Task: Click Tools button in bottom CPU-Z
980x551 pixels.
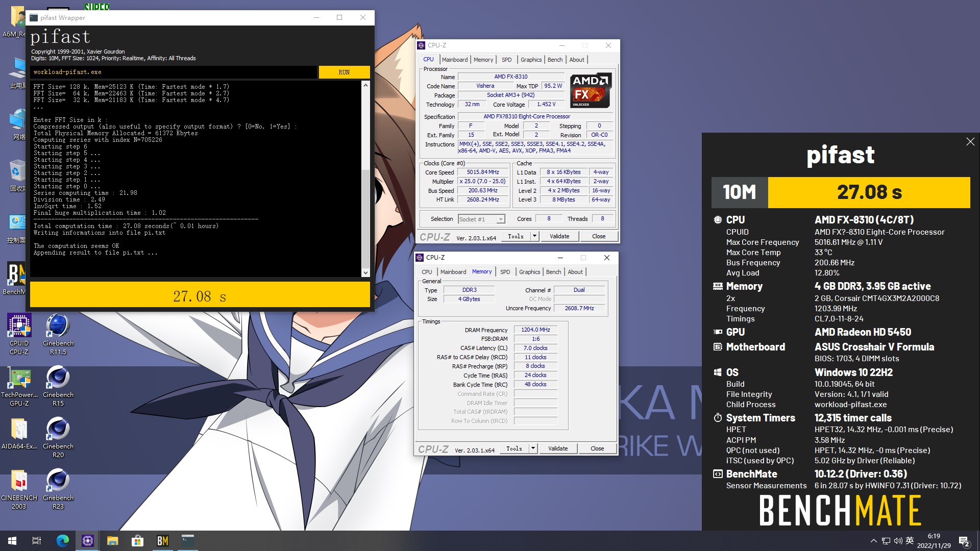Action: point(514,448)
